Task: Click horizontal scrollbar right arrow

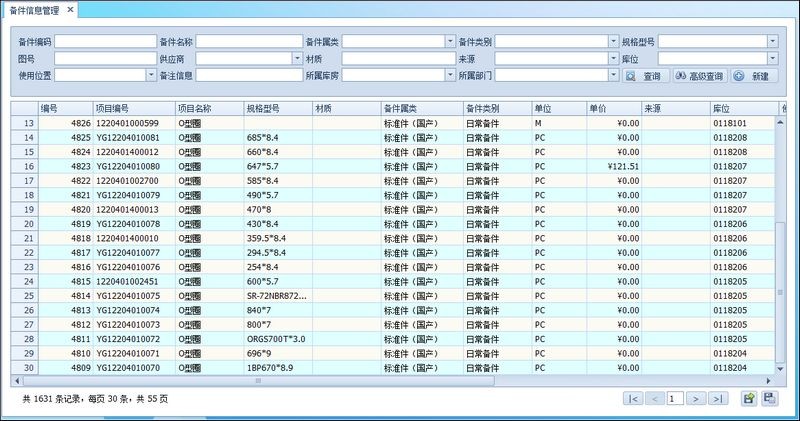Action: pyautogui.click(x=768, y=381)
